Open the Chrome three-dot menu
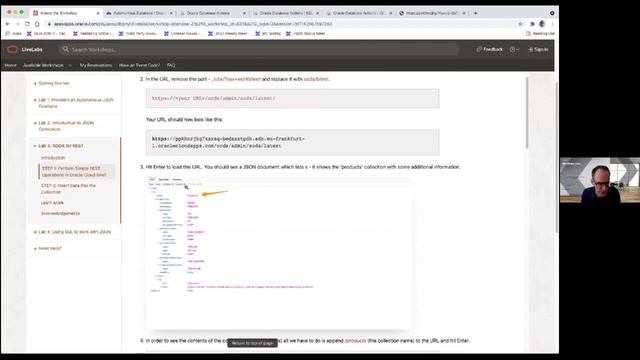 (x=552, y=24)
